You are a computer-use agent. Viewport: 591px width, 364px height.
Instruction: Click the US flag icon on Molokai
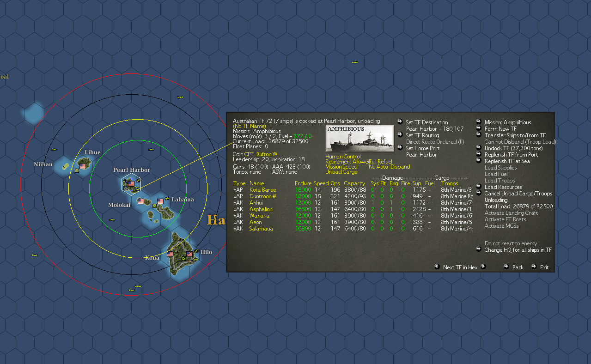coord(141,201)
